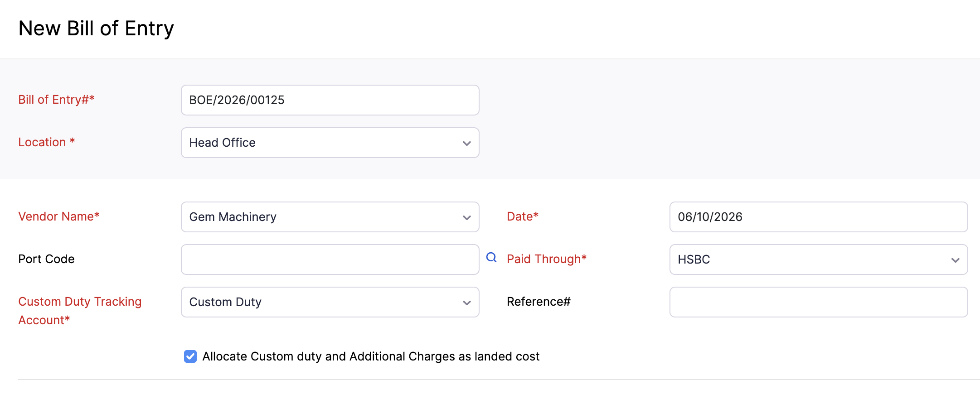
Task: Click the Paid Through* label
Action: pyautogui.click(x=547, y=259)
